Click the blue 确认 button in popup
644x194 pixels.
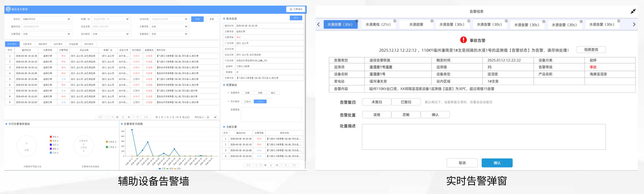497,163
